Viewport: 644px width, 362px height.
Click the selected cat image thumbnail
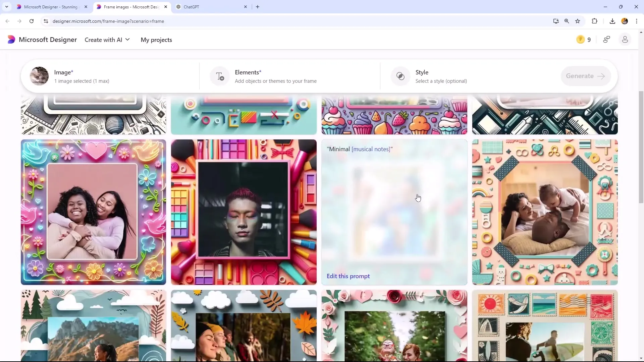[39, 76]
